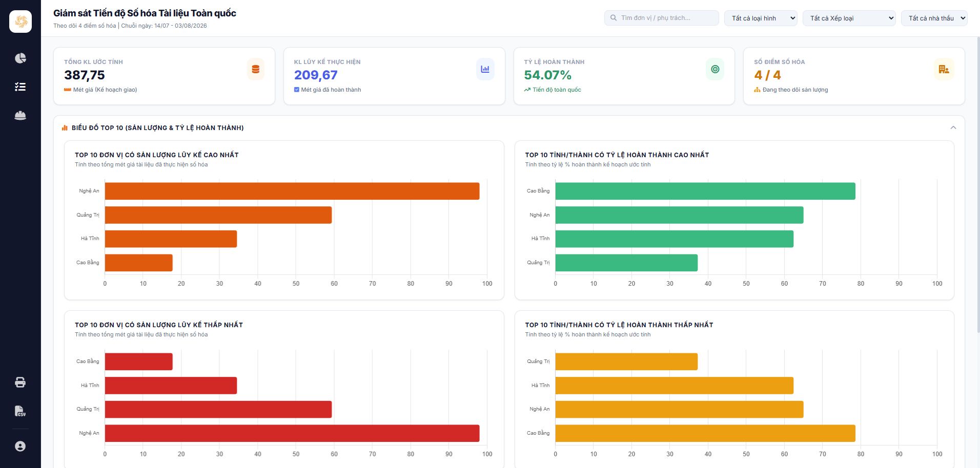This screenshot has width=980, height=468.
Task: Open the hard hat contractor sidebar icon
Action: (21, 115)
